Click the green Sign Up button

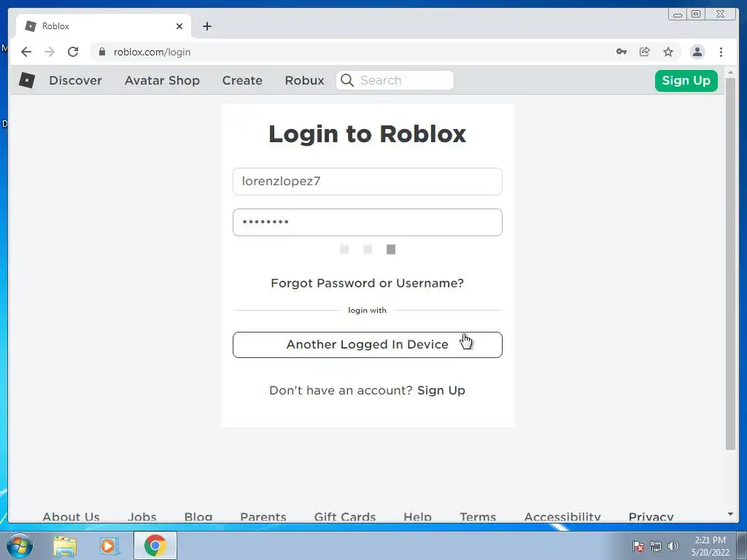point(686,80)
